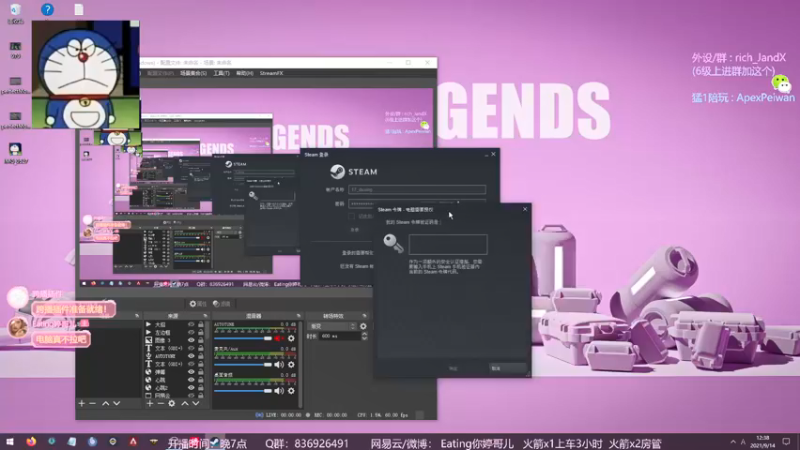800x450 pixels.
Task: Decrease transition duration with down arrow
Action: 365,339
